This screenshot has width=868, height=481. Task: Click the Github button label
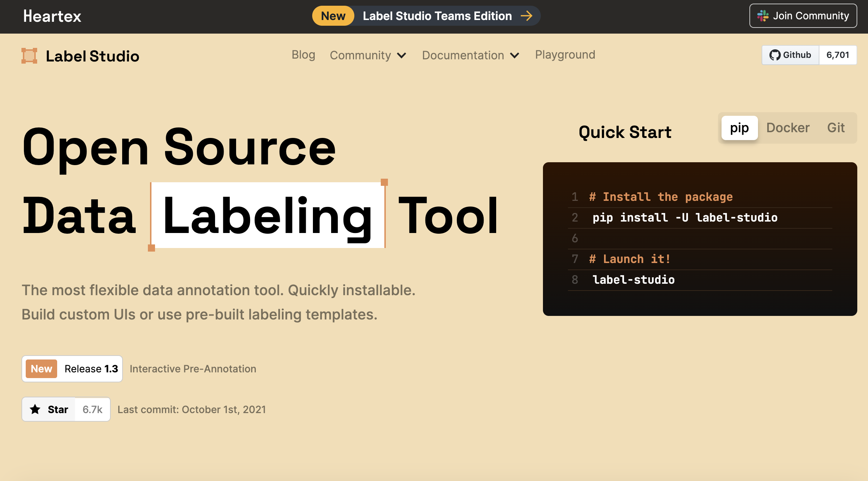click(x=797, y=55)
